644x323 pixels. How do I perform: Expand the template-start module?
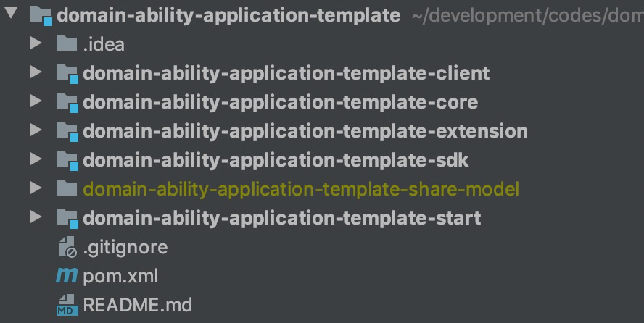pyautogui.click(x=36, y=217)
